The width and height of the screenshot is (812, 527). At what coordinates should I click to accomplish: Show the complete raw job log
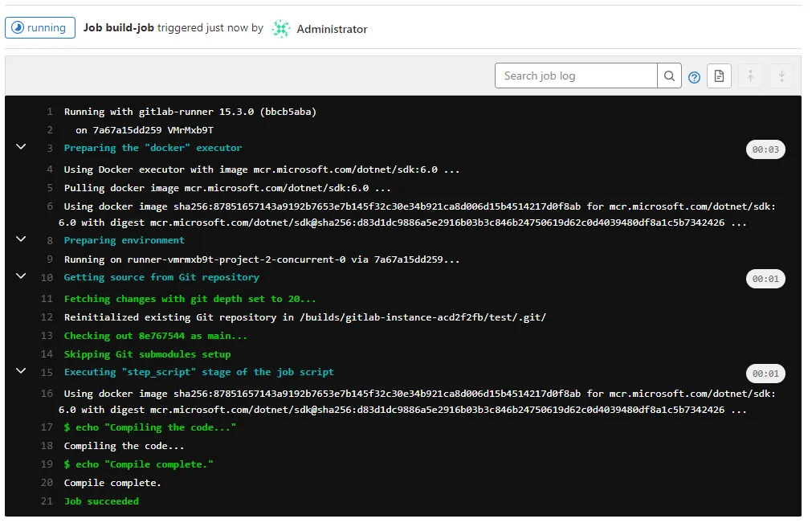719,76
